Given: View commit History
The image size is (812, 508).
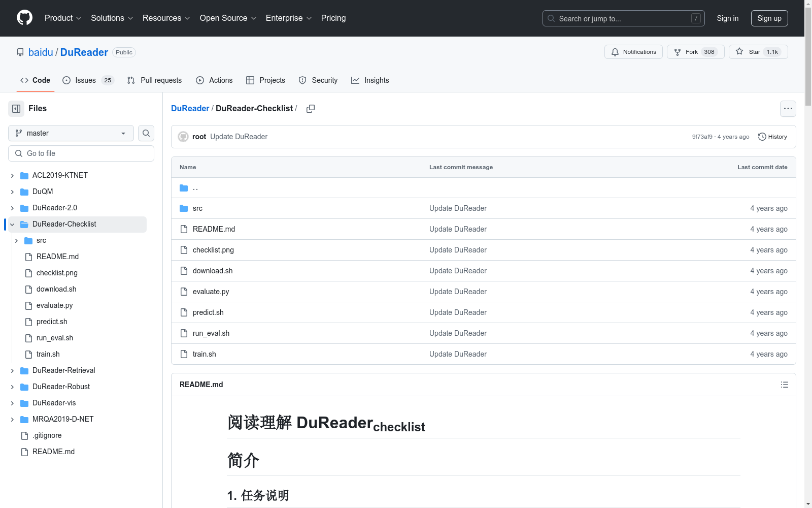Looking at the screenshot, I should click(x=772, y=137).
